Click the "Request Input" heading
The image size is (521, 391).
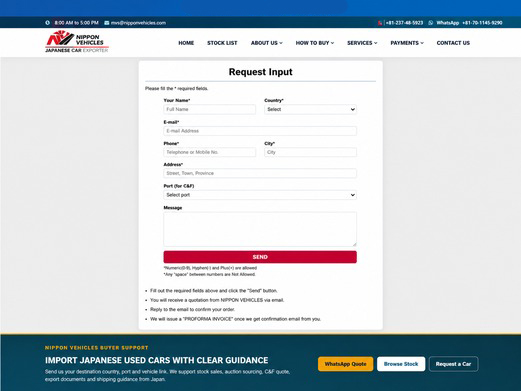261,72
